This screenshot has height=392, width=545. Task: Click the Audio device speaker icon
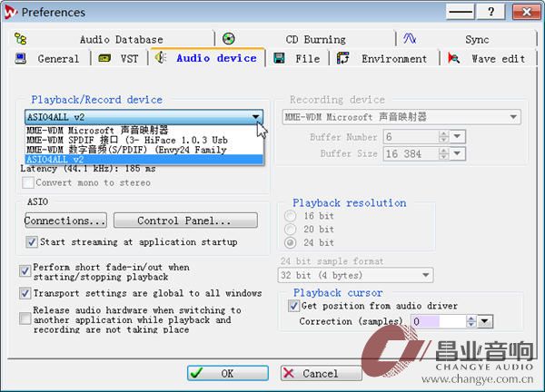(x=161, y=57)
